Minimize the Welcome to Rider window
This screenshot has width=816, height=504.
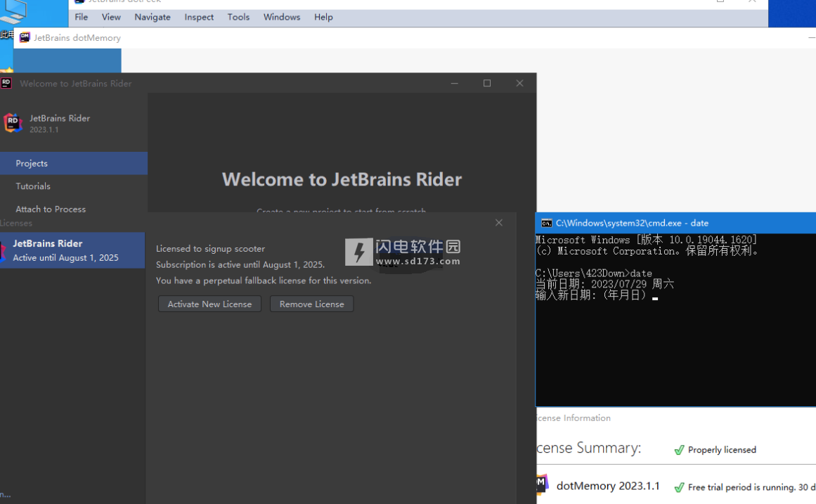[x=454, y=84]
